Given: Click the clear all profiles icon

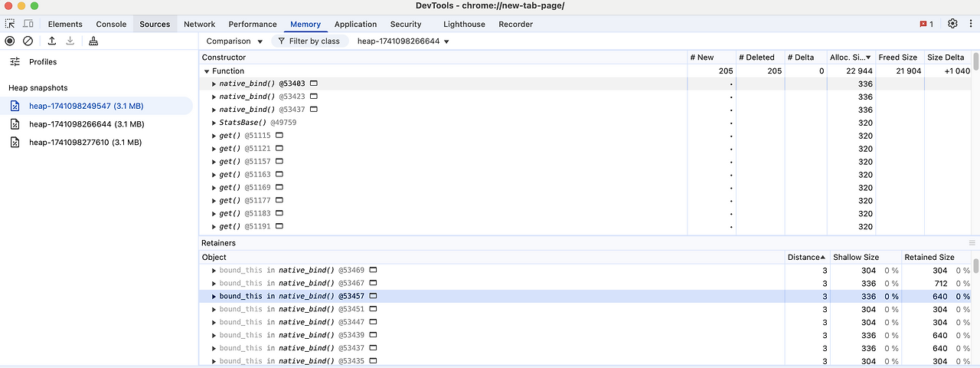Looking at the screenshot, I should [28, 41].
